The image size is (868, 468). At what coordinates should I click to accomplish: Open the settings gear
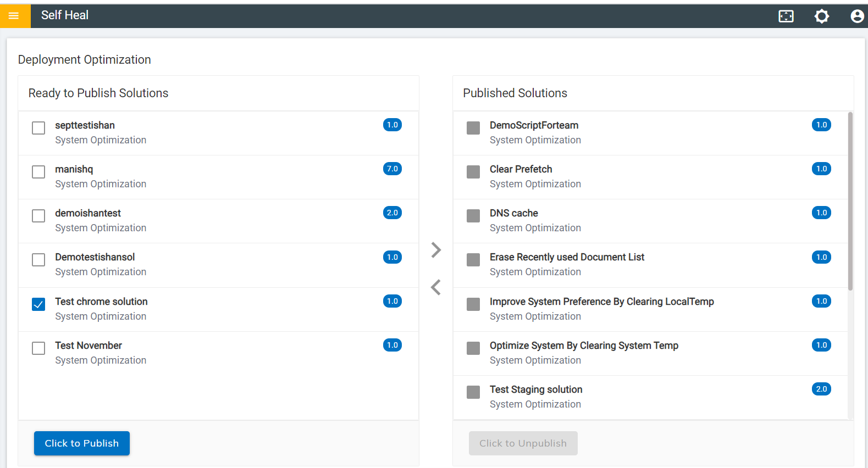click(x=821, y=16)
